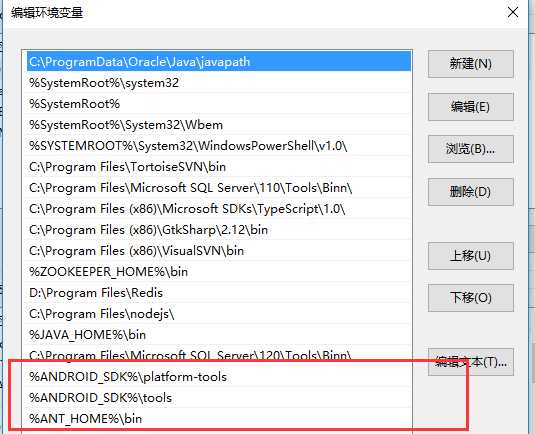Click the 编辑(E) button

click(x=471, y=107)
